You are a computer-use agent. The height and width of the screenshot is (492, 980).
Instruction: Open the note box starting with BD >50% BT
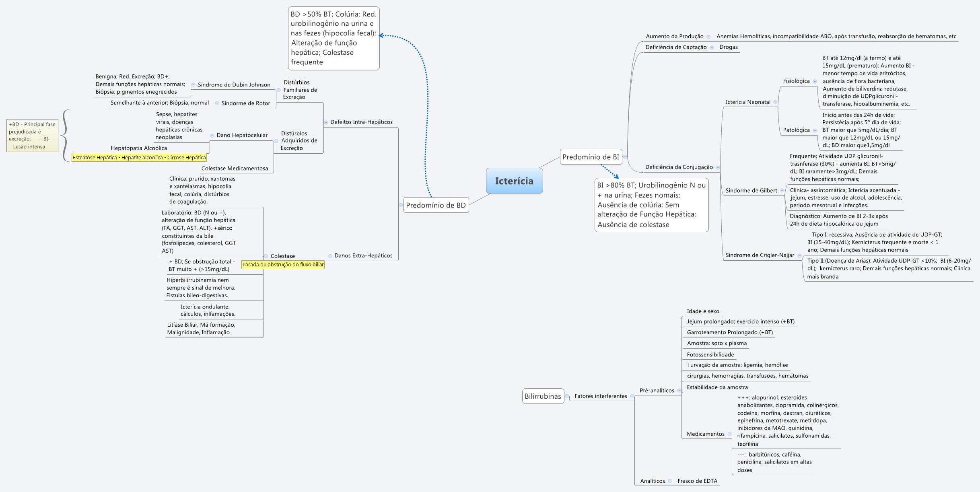click(334, 38)
